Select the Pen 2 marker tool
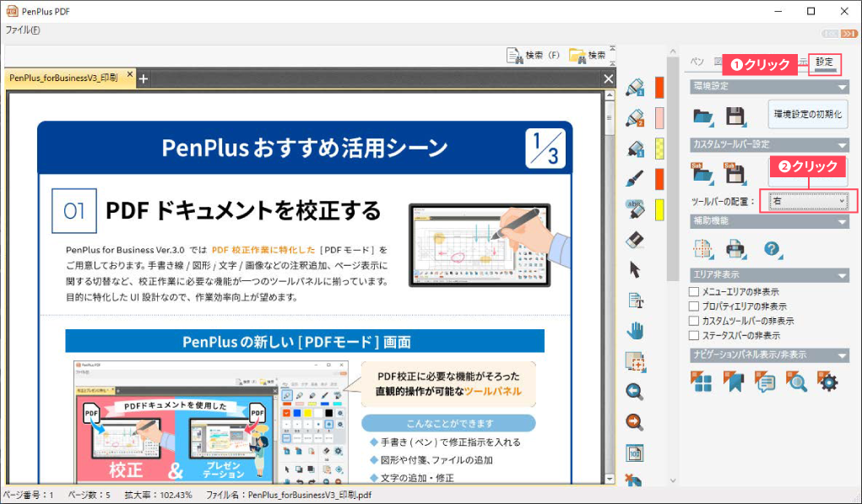 pos(635,118)
